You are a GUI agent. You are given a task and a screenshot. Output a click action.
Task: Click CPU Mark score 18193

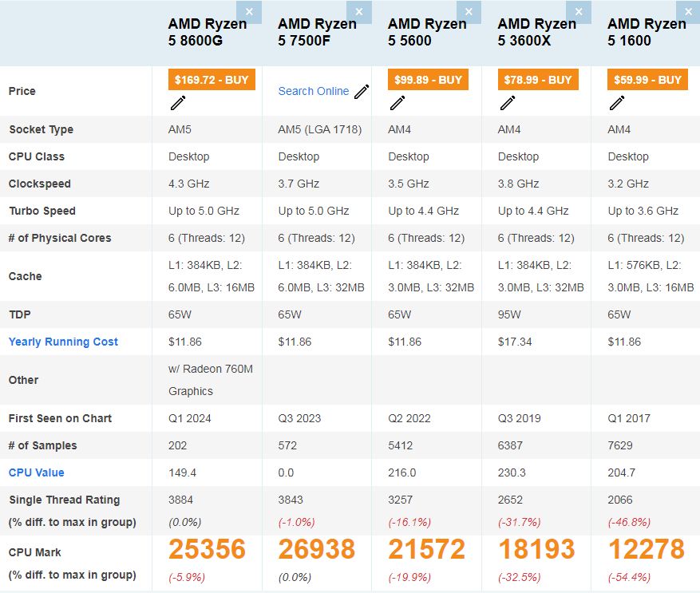click(536, 549)
